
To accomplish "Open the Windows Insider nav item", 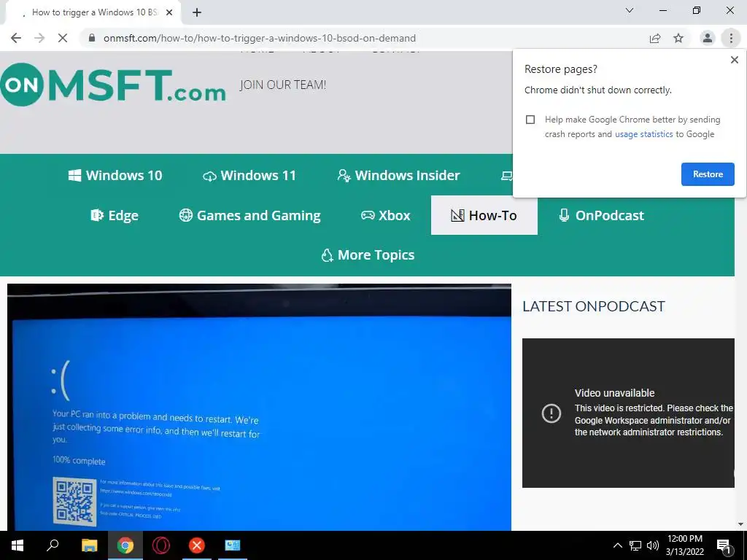I will [398, 175].
